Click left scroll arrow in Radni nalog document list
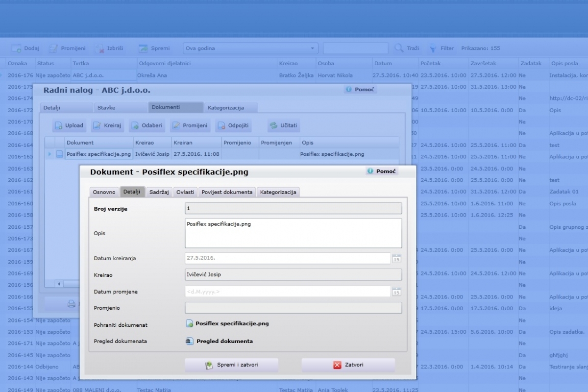The height and width of the screenshot is (392, 588). coord(59,284)
